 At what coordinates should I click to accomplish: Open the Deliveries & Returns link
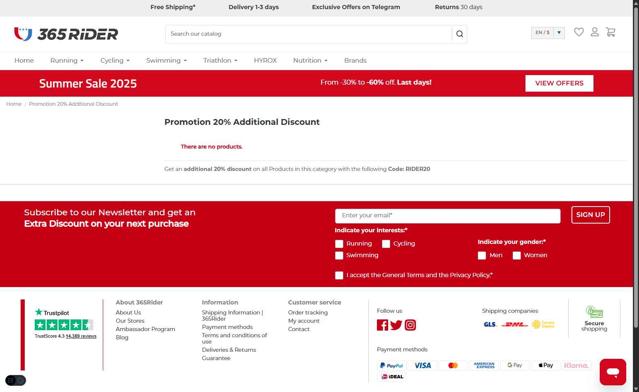point(229,350)
